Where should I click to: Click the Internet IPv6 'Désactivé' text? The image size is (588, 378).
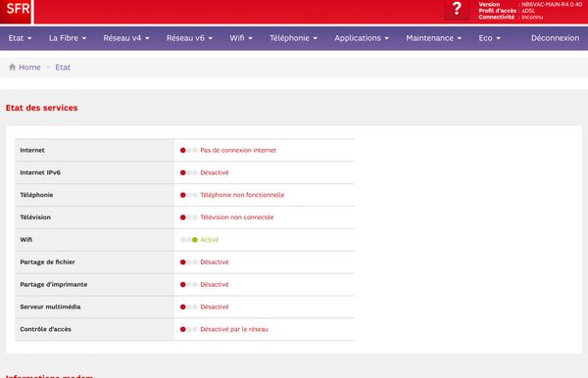click(215, 172)
